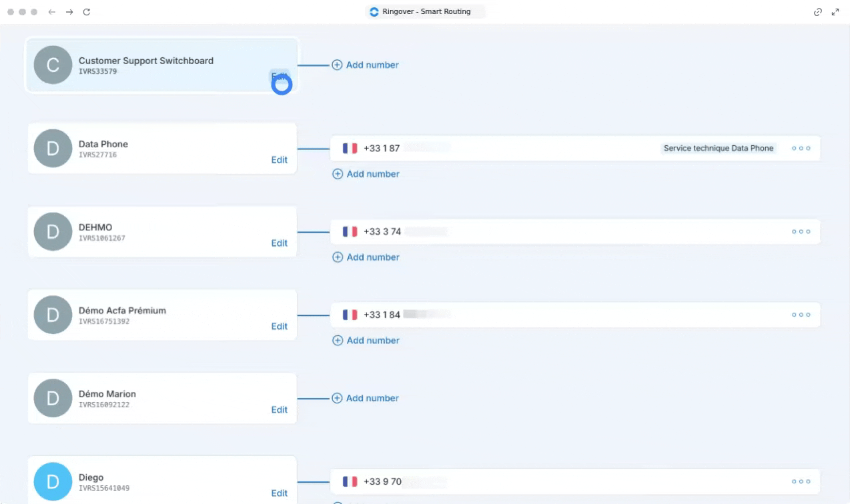Viewport: 850px width, 504px height.
Task: Add number to Démo Marion
Action: tap(366, 398)
